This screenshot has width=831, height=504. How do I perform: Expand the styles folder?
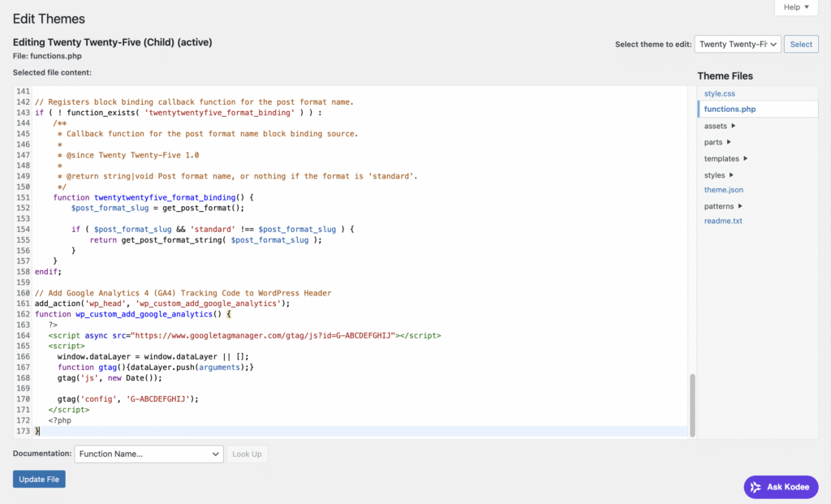[716, 174]
